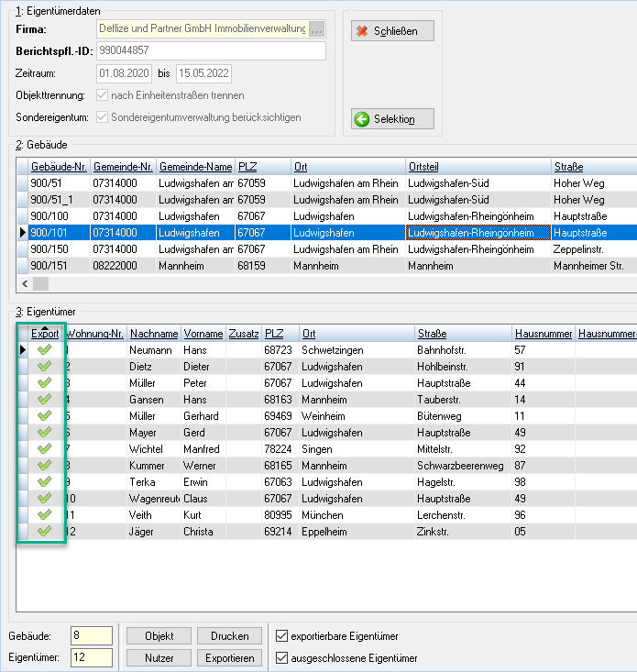
Task: Open Firma browse ellipsis button
Action: click(x=316, y=29)
